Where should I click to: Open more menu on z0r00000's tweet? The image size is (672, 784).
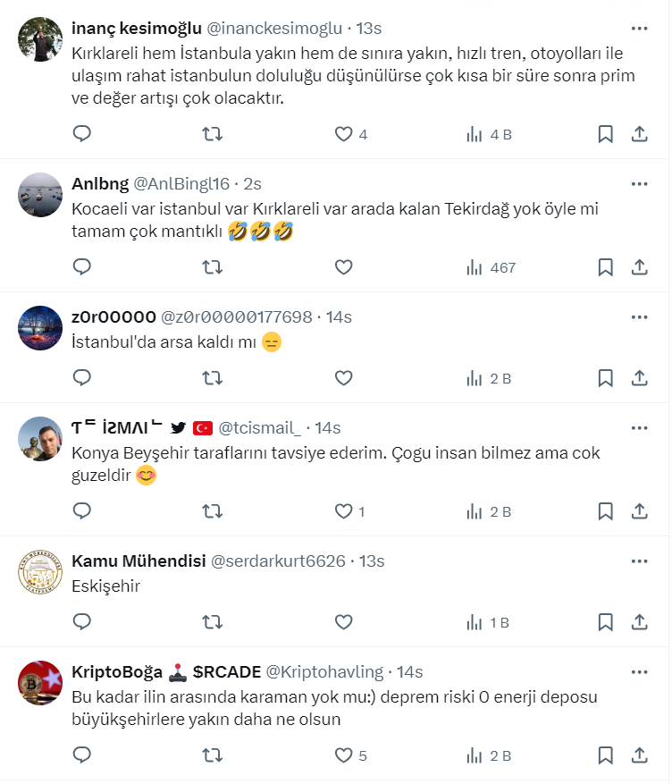tap(639, 316)
